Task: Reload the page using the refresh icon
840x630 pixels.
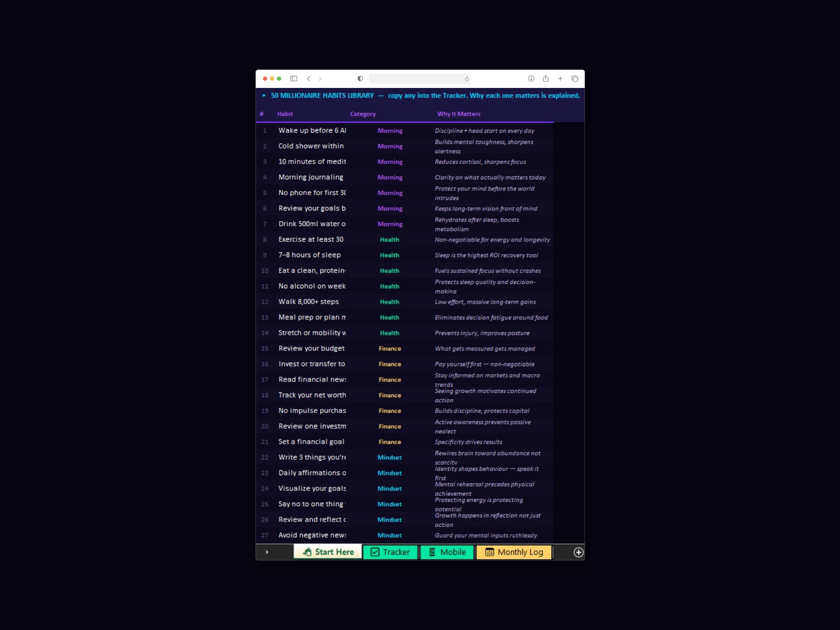Action: pos(467,79)
